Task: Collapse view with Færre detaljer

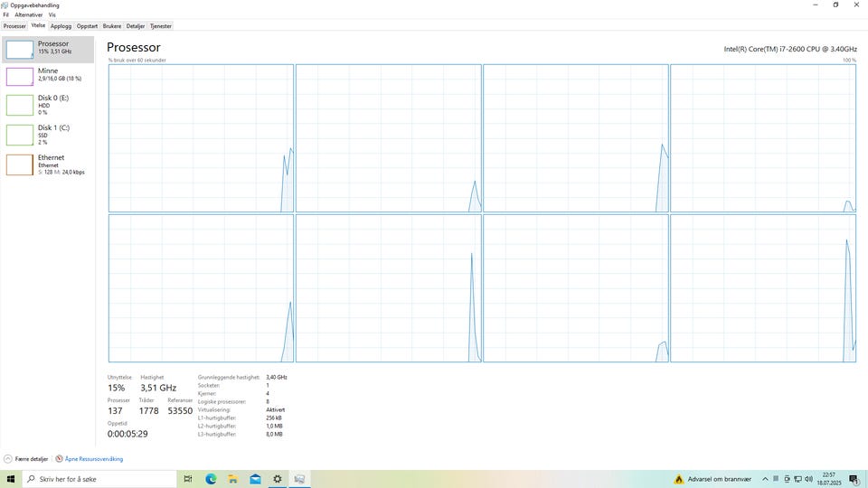Action: [26, 459]
